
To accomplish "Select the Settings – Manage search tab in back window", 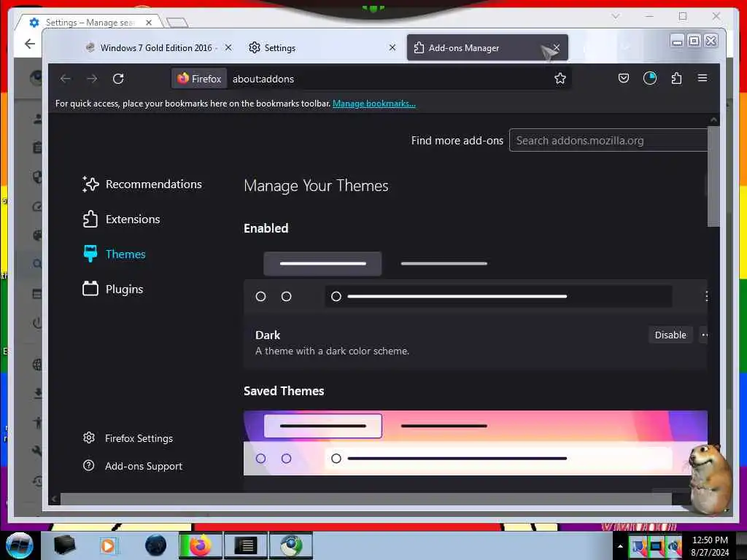I will [x=90, y=23].
